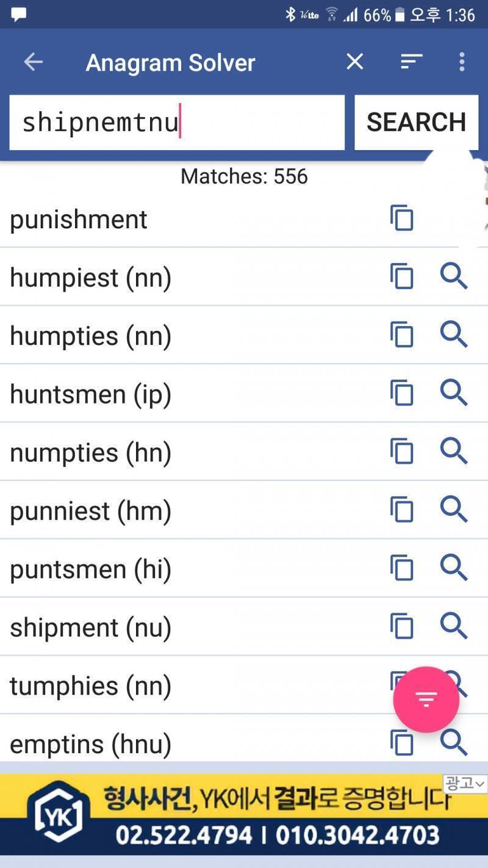Screen dimensions: 488x868
Task: Copy the word huntsmen
Action: pyautogui.click(x=402, y=393)
